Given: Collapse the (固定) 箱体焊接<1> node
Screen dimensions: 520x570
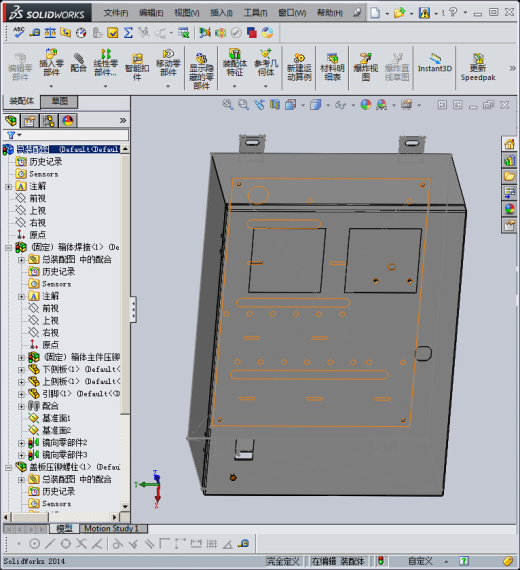Looking at the screenshot, I should coord(8,248).
